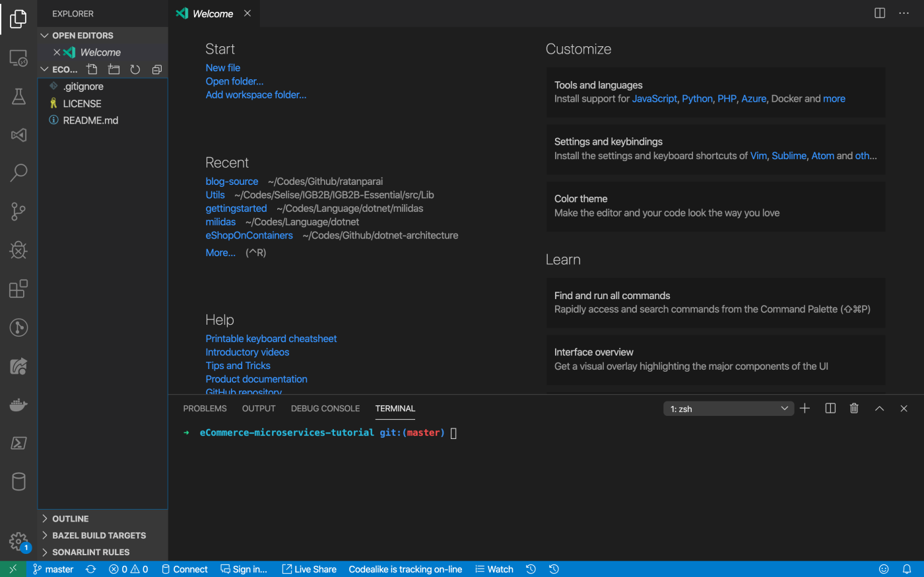Select the Docker whale icon in the sidebar

(x=18, y=405)
